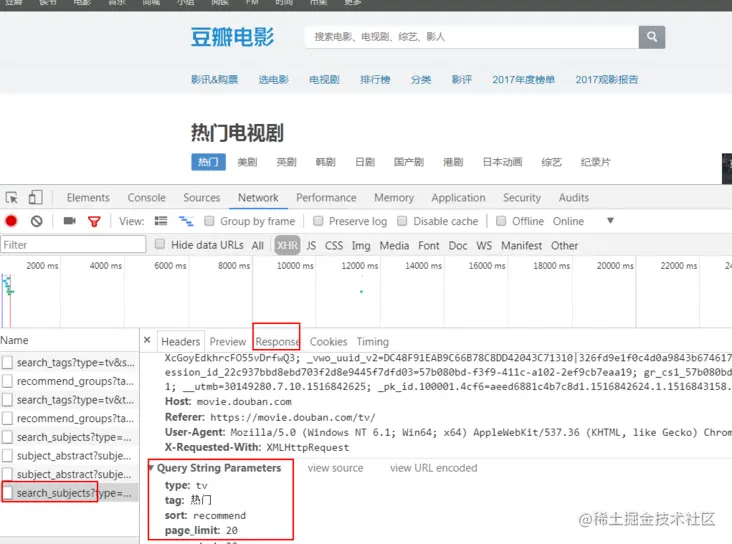
Task: Open the Sources tab
Action: tap(202, 198)
